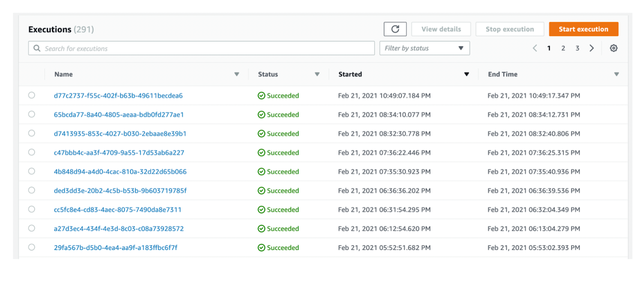Click the Started column header label

coord(350,74)
